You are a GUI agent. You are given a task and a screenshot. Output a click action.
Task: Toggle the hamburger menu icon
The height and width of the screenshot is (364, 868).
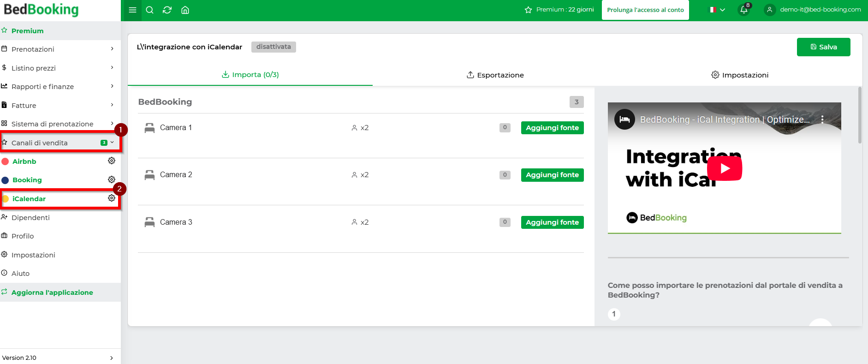point(132,10)
